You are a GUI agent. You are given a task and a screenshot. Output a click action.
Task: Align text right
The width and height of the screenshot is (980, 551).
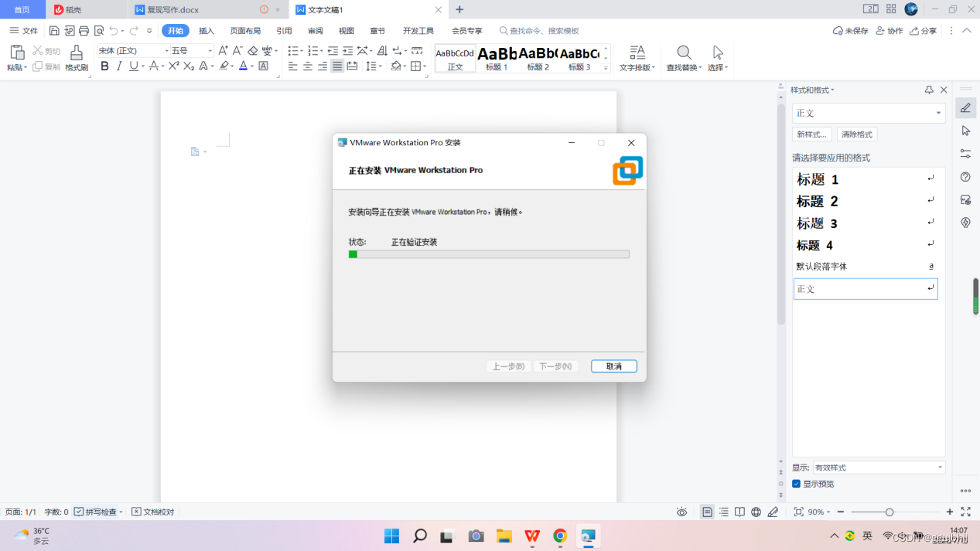pyautogui.click(x=323, y=66)
